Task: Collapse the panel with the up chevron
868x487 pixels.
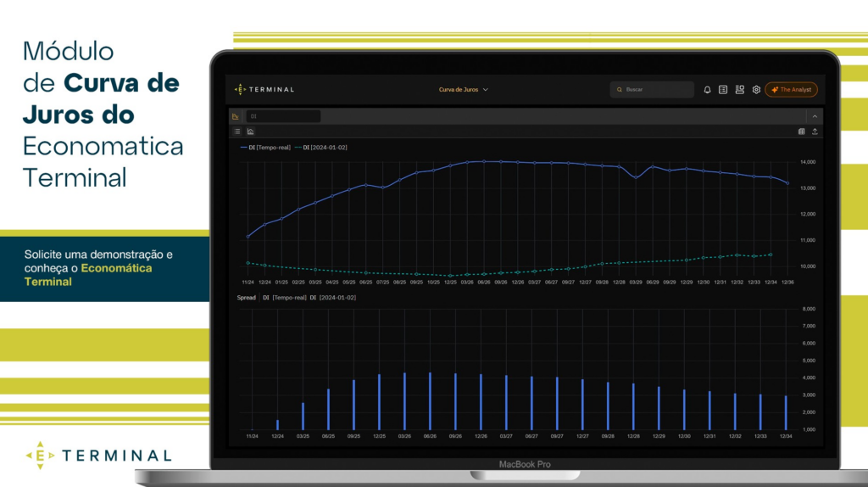Action: 815,116
